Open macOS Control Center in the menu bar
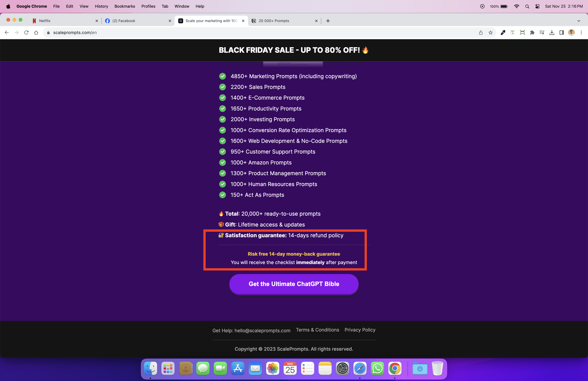This screenshot has height=381, width=588. click(537, 6)
